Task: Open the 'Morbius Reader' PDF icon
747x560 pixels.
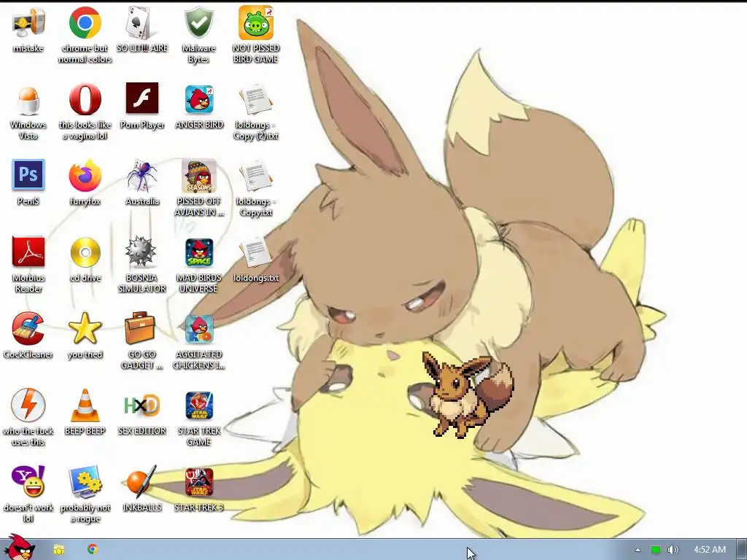Action: [28, 252]
